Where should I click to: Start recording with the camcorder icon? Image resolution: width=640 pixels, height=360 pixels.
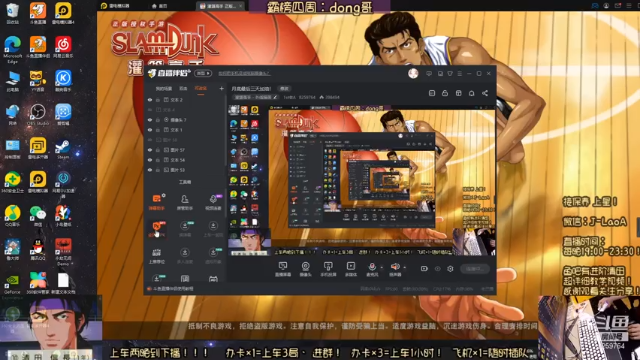coord(424,269)
